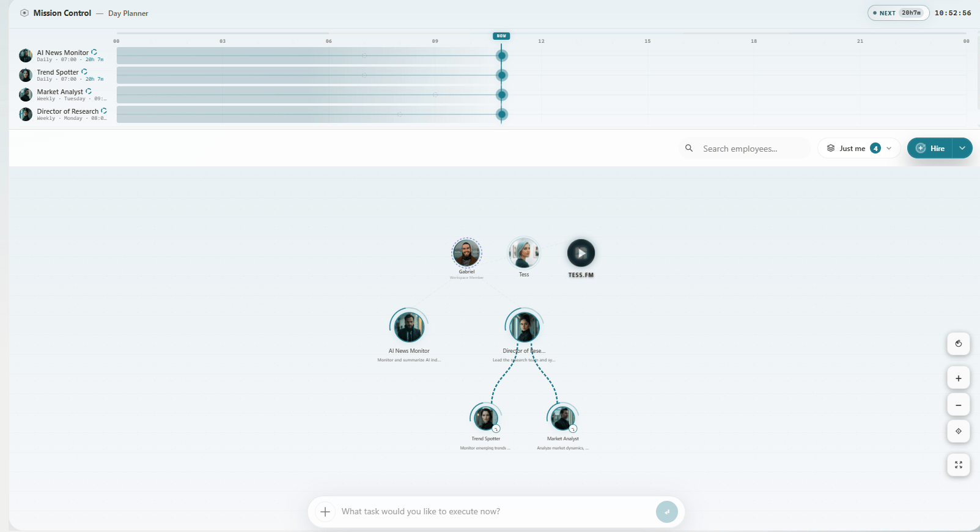The height and width of the screenshot is (532, 980).
Task: Click the search magnifier icon
Action: [689, 148]
